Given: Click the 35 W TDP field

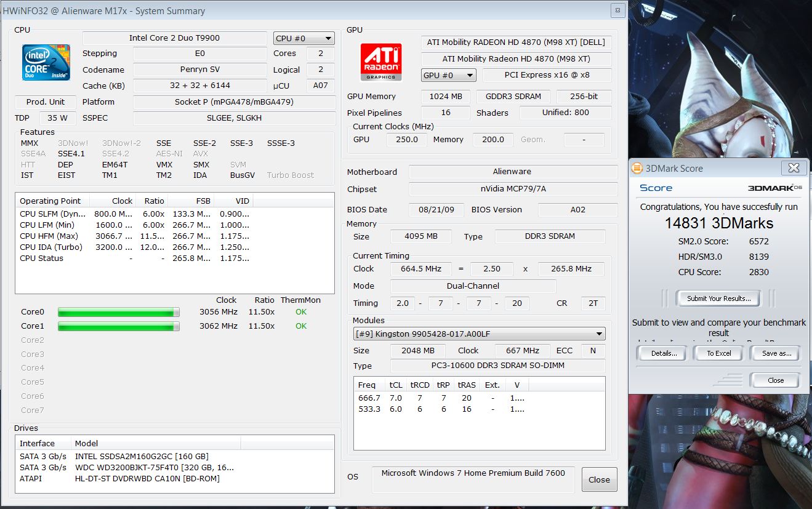Looking at the screenshot, I should [57, 118].
